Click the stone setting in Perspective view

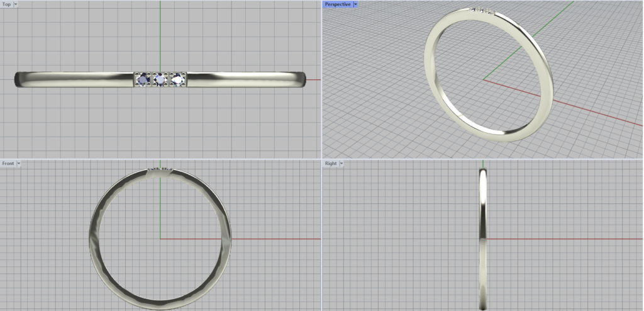[x=484, y=9]
